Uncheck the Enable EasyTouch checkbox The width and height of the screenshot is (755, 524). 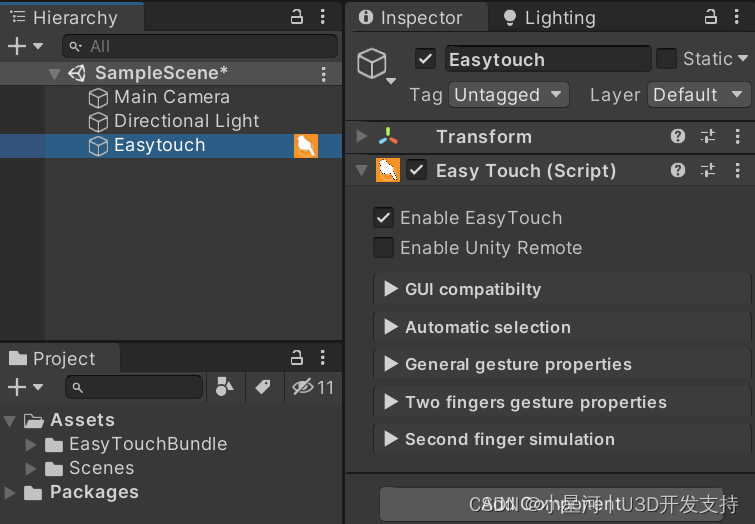383,218
